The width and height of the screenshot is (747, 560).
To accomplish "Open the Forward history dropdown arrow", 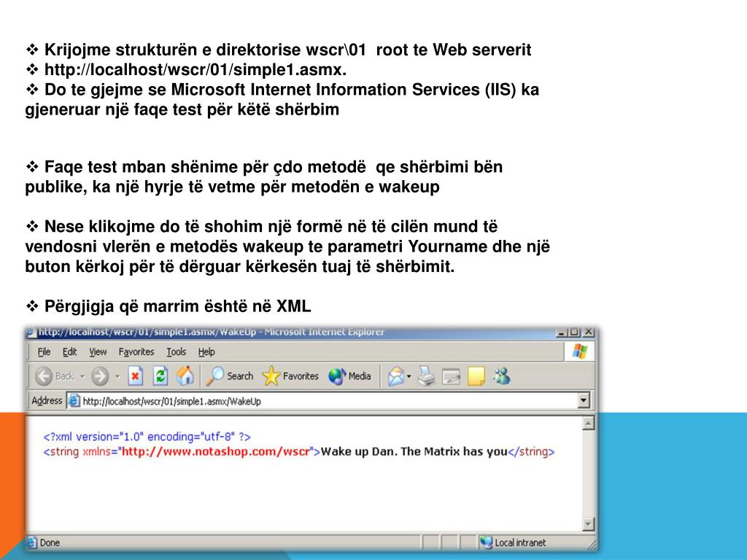I will pyautogui.click(x=117, y=376).
